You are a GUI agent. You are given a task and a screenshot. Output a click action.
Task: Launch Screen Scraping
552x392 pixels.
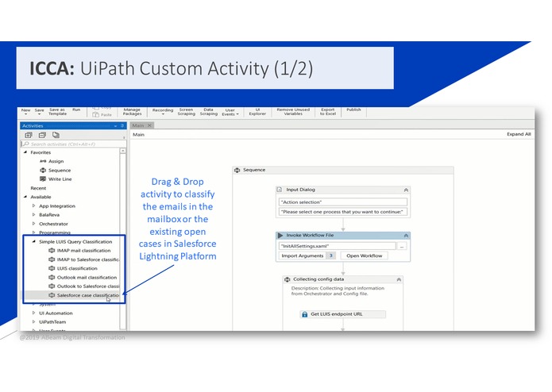(186, 111)
